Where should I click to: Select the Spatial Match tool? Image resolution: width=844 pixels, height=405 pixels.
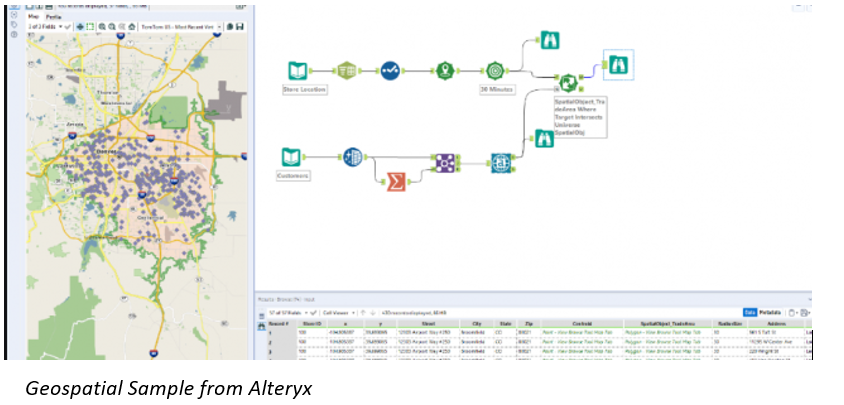click(x=566, y=81)
